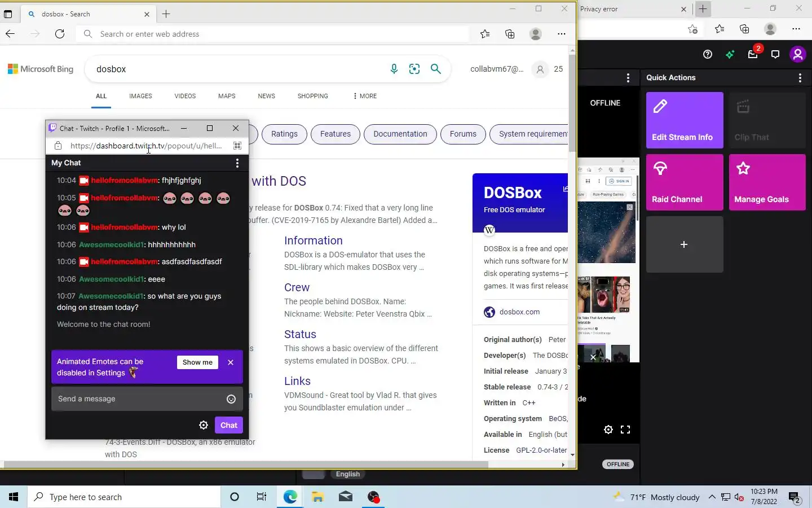Open Collections icon in front Edge window
The width and height of the screenshot is (812, 508).
point(510,34)
